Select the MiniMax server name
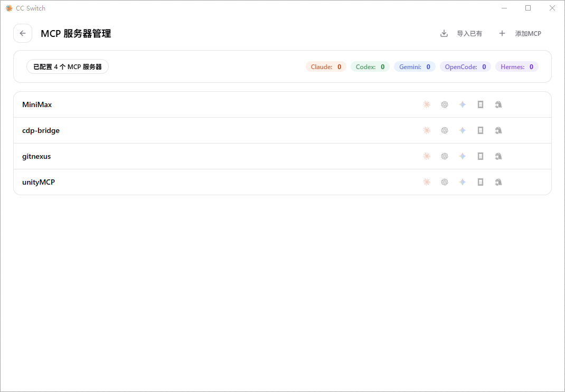This screenshot has height=392, width=565. pyautogui.click(x=37, y=104)
